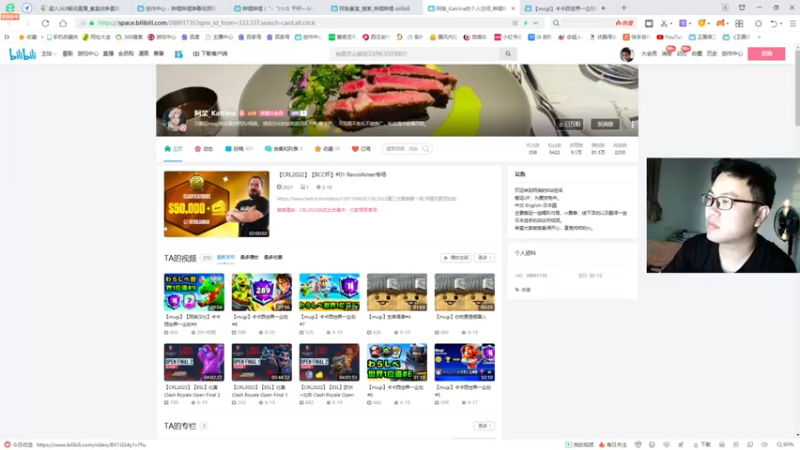Click the 播放全部 play all button
The image size is (800, 450).
tap(456, 258)
